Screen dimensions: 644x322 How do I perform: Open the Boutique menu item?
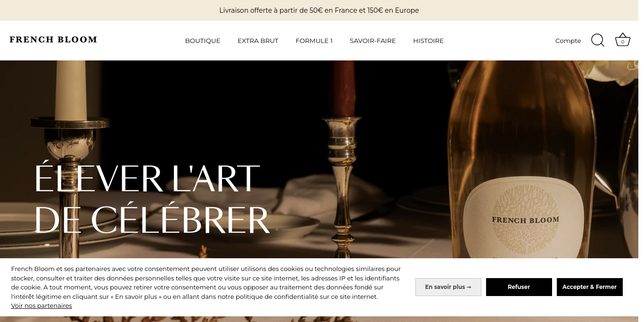click(203, 41)
